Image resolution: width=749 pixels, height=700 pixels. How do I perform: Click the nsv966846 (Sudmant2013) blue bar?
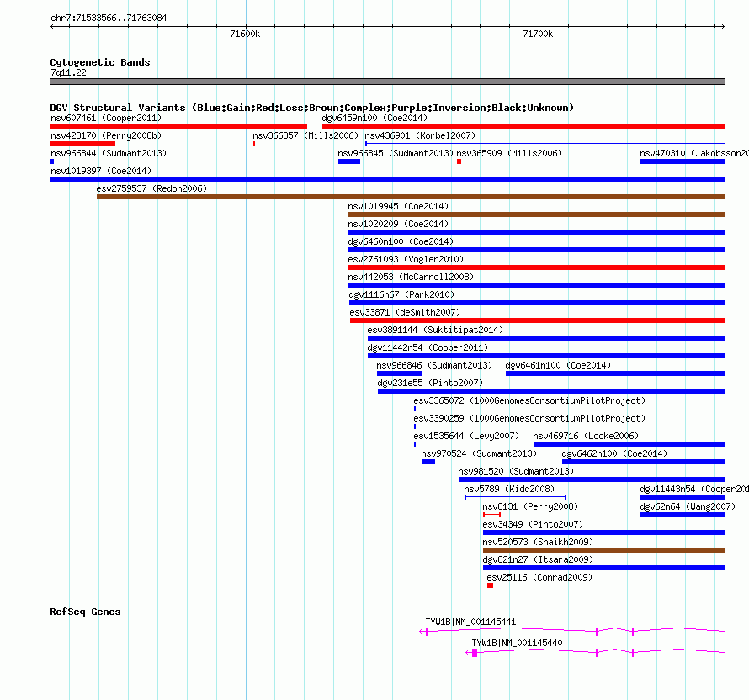point(400,374)
